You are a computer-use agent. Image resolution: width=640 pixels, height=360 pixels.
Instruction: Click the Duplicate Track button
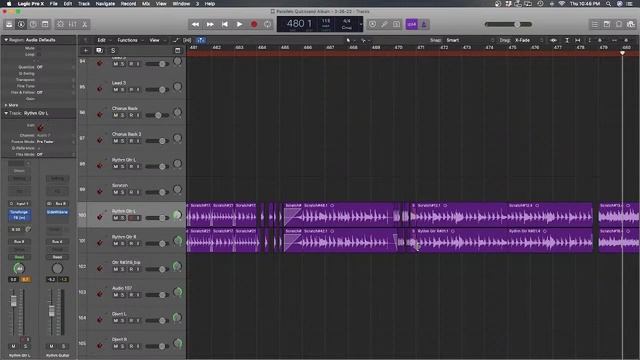point(99,51)
